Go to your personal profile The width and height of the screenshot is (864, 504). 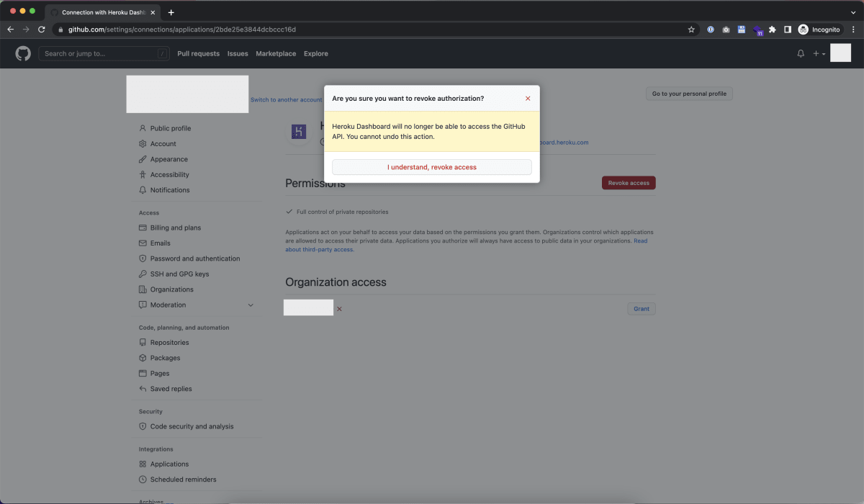coord(689,94)
